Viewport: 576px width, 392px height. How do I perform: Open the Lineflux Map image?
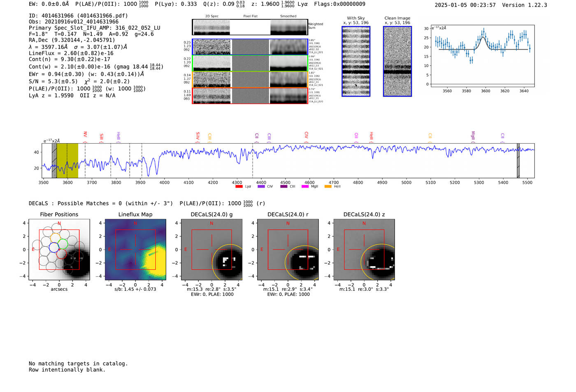coord(135,250)
